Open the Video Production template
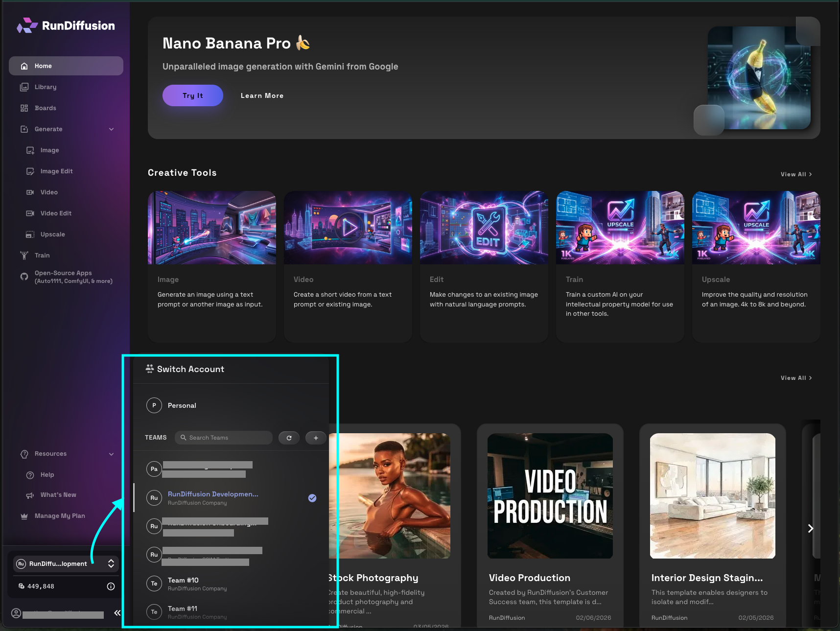 (x=550, y=526)
